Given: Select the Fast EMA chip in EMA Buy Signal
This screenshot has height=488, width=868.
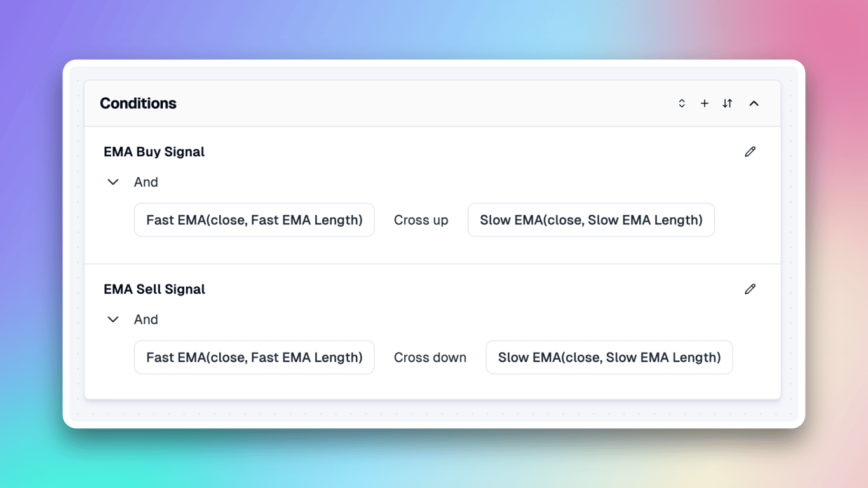Looking at the screenshot, I should click(254, 220).
